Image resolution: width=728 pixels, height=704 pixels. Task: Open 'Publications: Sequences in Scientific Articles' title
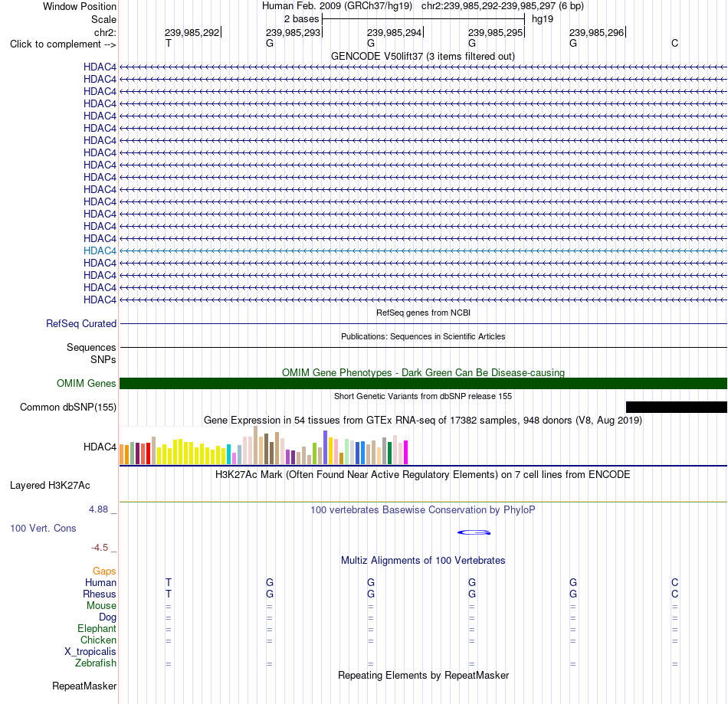coord(423,336)
